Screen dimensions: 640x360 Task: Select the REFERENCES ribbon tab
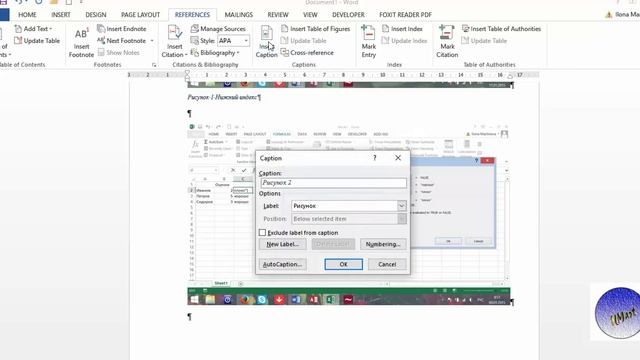click(192, 15)
